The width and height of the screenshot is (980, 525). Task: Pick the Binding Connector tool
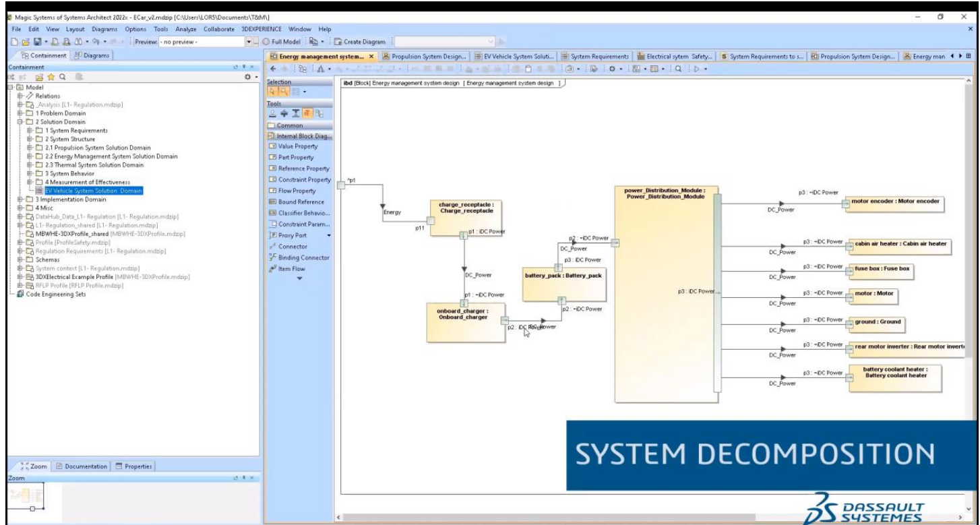302,257
